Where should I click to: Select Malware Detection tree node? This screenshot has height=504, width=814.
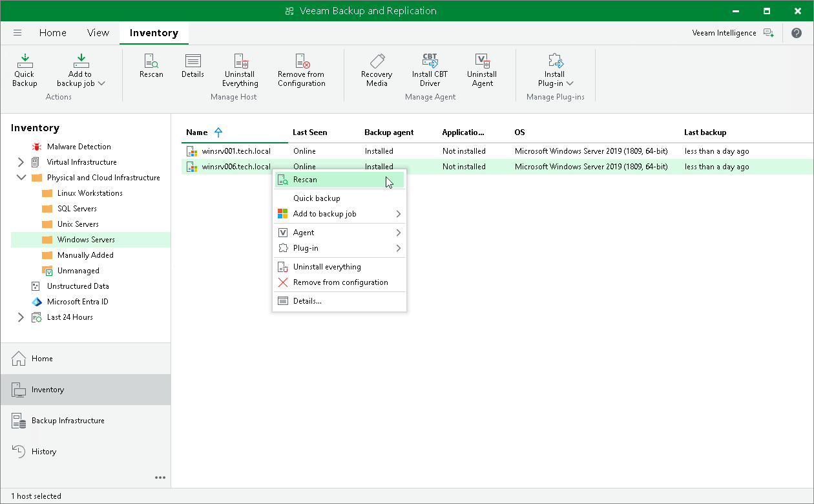click(x=79, y=147)
